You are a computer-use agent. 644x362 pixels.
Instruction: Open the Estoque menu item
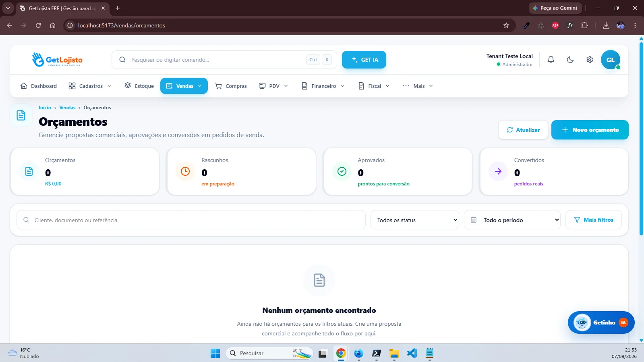[139, 86]
